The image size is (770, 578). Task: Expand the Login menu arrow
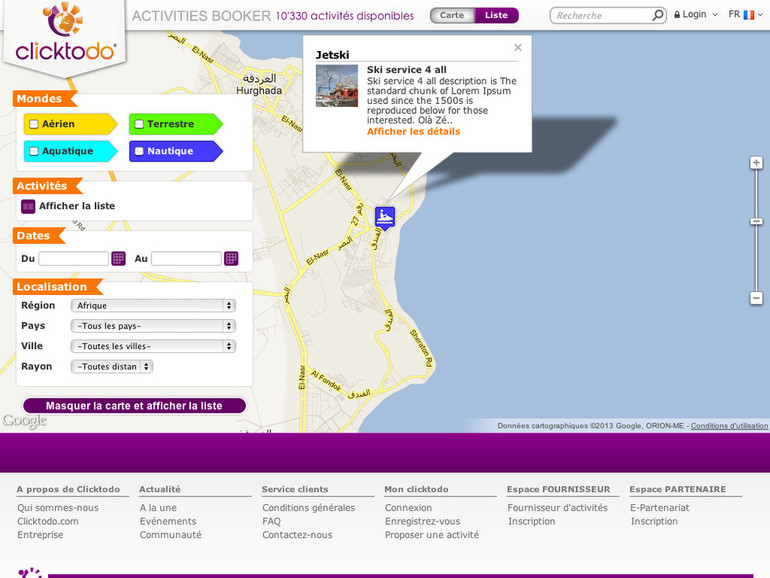coord(715,15)
